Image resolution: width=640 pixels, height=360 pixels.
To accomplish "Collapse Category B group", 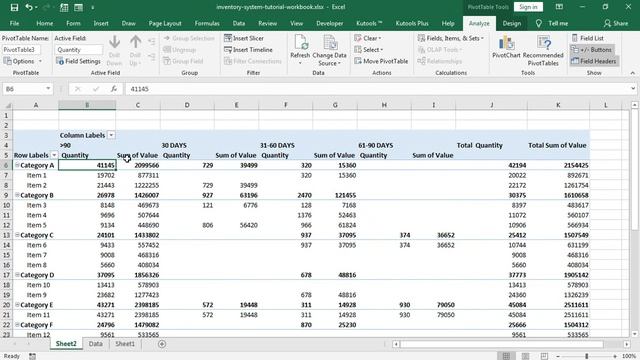I will tap(17, 195).
